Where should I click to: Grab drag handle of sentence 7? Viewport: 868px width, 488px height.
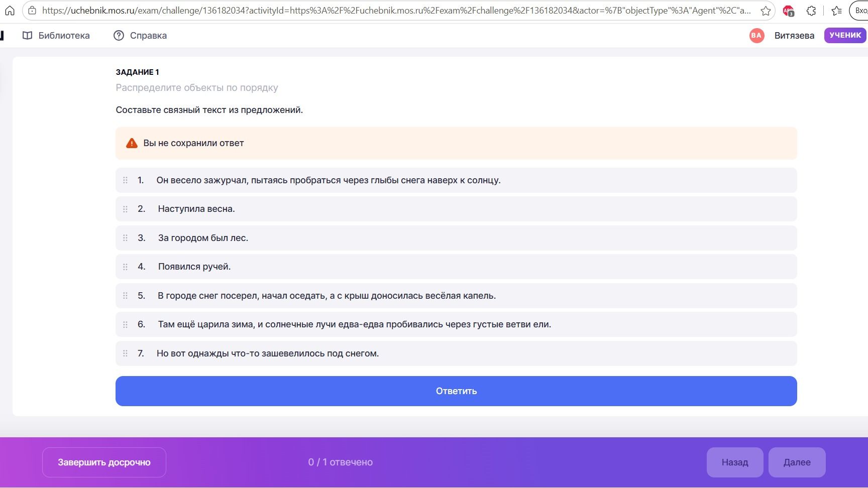click(125, 353)
